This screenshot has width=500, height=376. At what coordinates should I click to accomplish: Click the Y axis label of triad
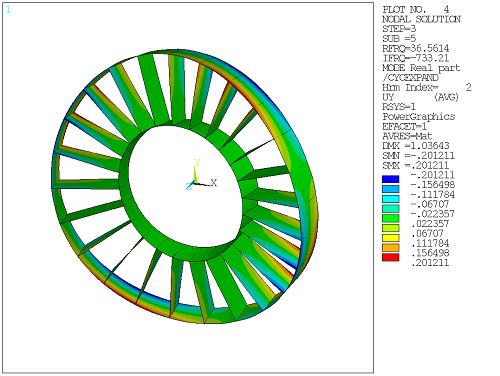[197, 163]
